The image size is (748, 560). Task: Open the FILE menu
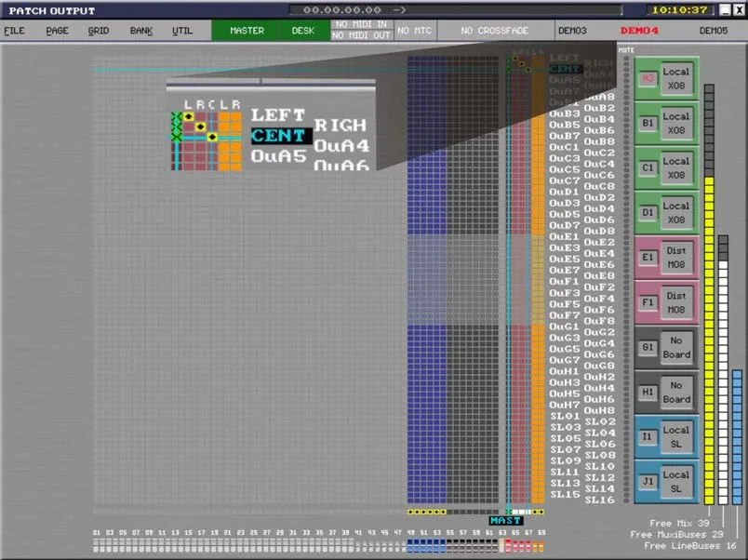click(14, 31)
